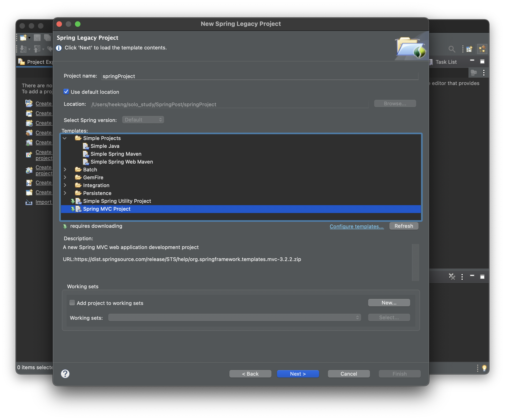The width and height of the screenshot is (505, 420).
Task: Click the Description area scrollbar
Action: click(415, 262)
